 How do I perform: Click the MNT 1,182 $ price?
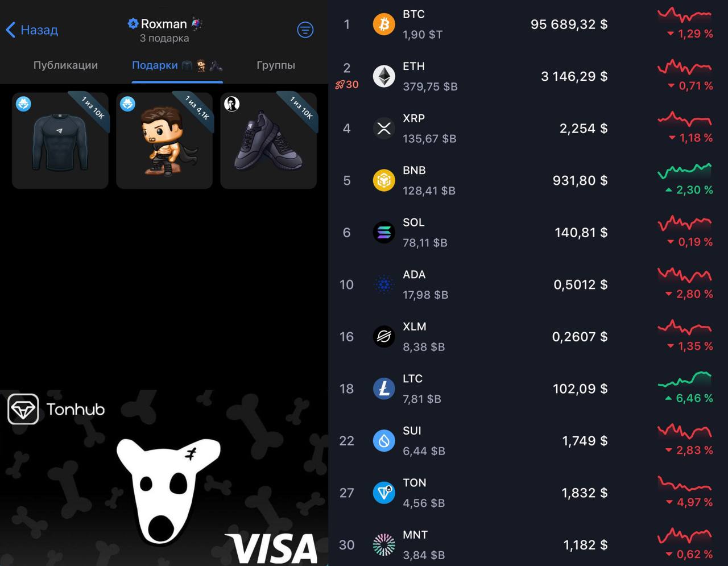click(585, 545)
